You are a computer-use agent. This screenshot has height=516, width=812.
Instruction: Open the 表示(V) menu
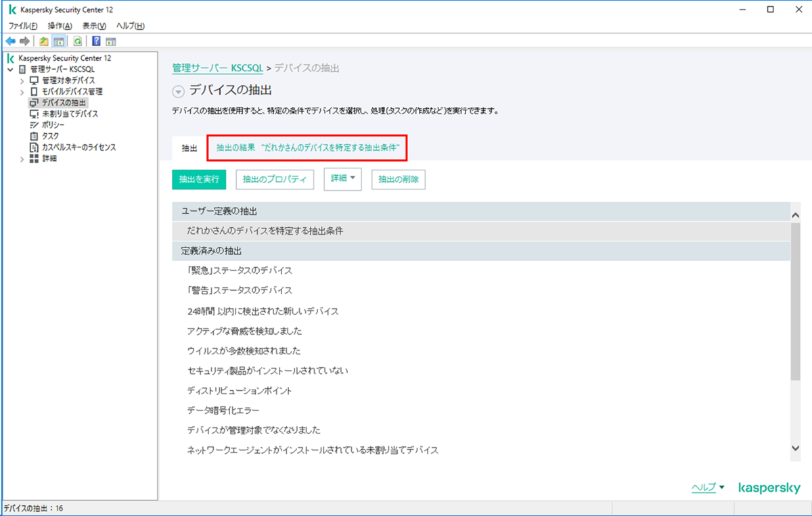[95, 26]
